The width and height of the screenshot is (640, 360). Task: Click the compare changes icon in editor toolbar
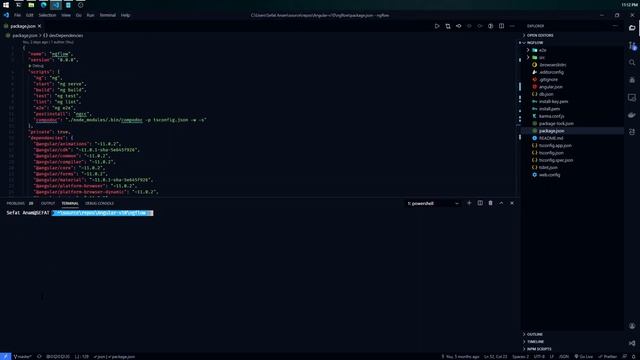pos(448,26)
